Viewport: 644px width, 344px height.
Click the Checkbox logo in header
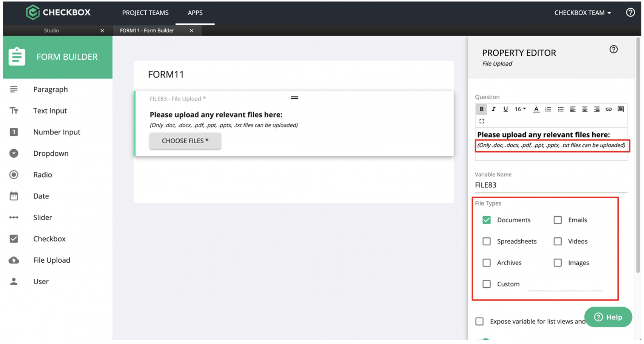(x=58, y=12)
